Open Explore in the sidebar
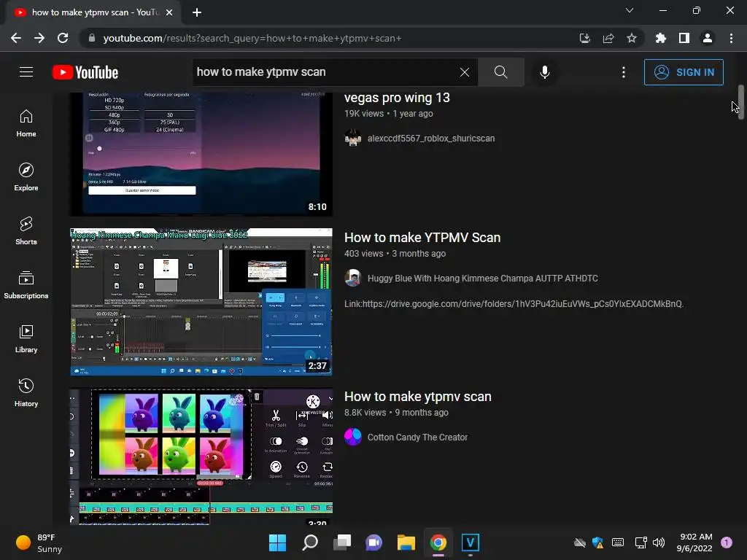The width and height of the screenshot is (747, 560). coord(26,177)
